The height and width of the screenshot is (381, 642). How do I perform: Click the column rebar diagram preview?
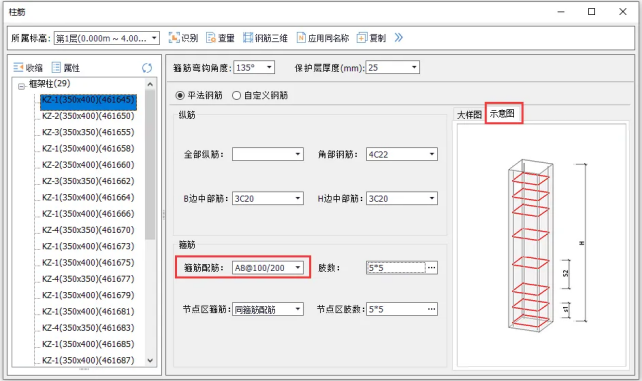pos(541,246)
